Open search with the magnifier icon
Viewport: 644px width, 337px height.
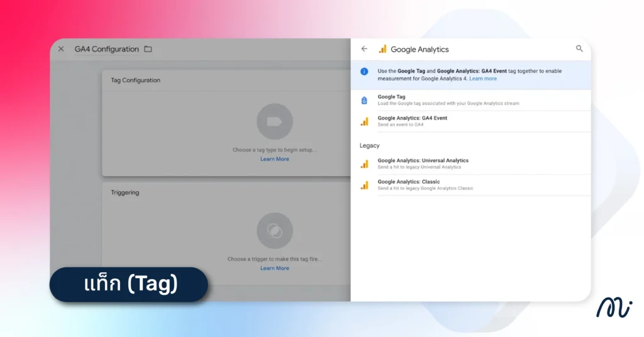(x=579, y=48)
